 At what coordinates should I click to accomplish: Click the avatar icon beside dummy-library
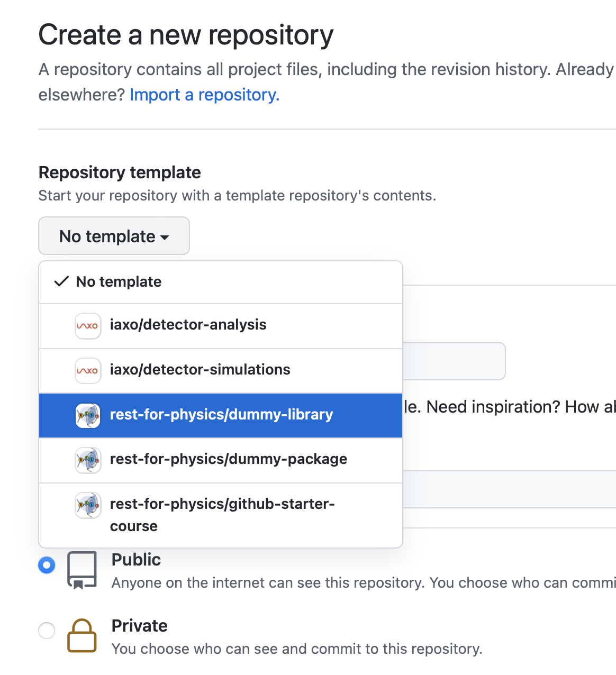88,415
